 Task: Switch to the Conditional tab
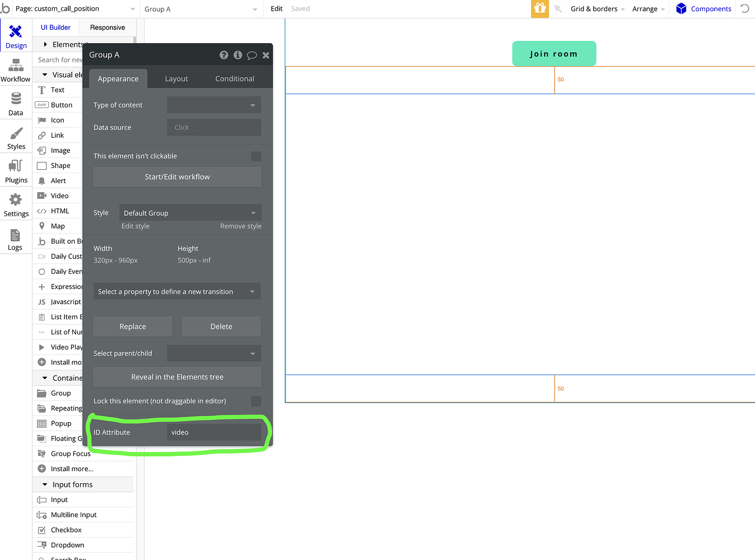[235, 78]
